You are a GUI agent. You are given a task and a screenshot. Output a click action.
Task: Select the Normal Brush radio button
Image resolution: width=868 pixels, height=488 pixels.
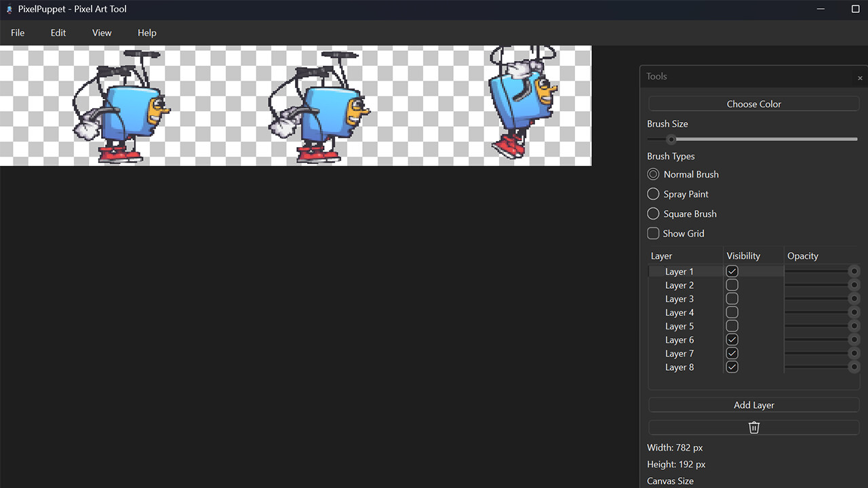click(653, 174)
